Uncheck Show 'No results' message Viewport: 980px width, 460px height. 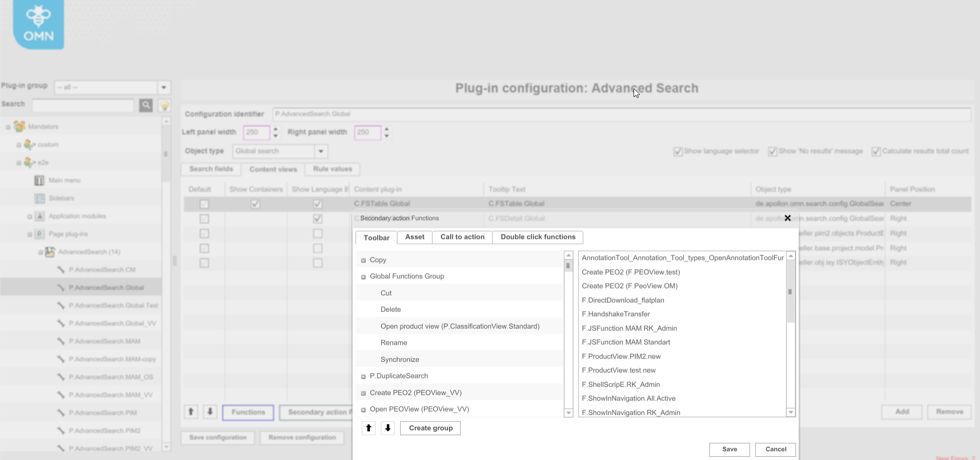[x=773, y=151]
